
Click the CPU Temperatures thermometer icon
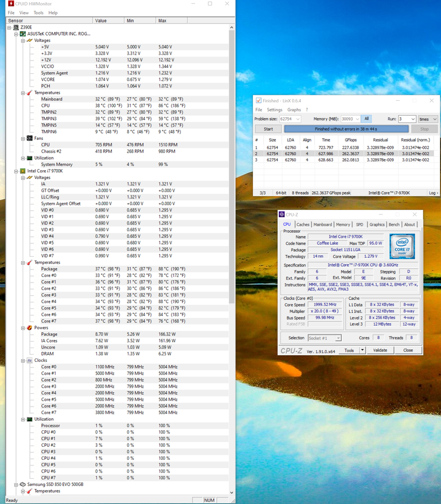(x=30, y=262)
